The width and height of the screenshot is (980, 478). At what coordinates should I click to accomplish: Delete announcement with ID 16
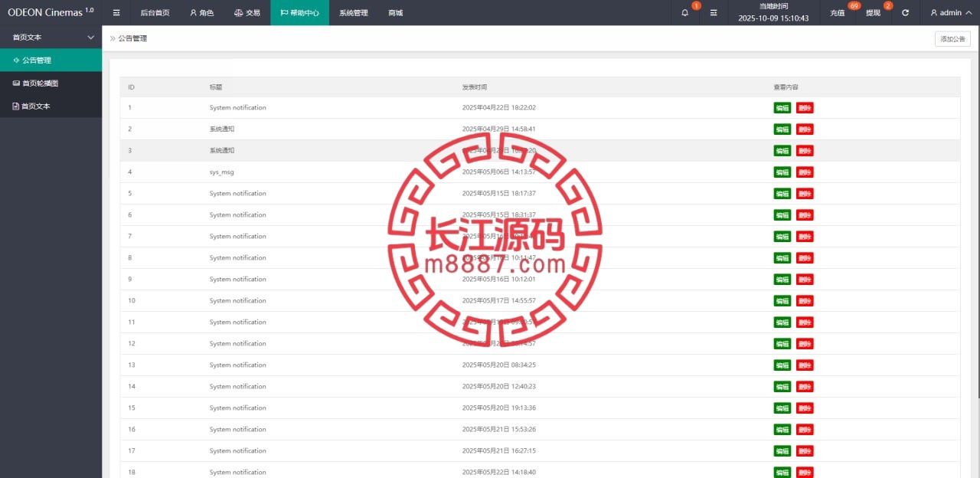pyautogui.click(x=805, y=430)
